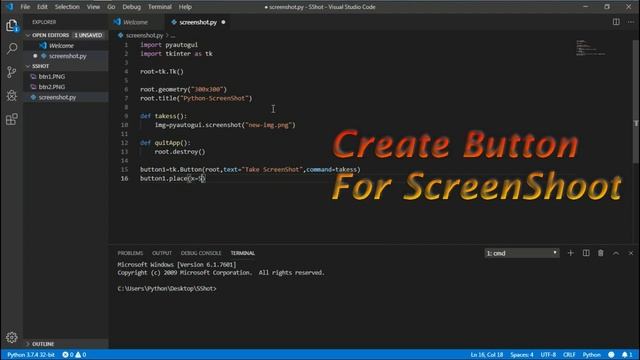Open the Extensions view
Screen dimensions: 640x360
tap(12, 119)
